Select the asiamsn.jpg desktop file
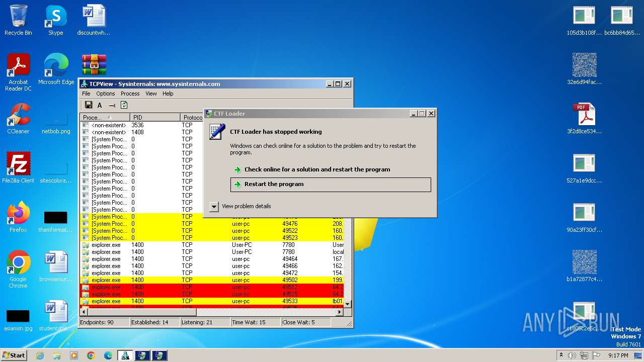644x362 pixels. (18, 320)
